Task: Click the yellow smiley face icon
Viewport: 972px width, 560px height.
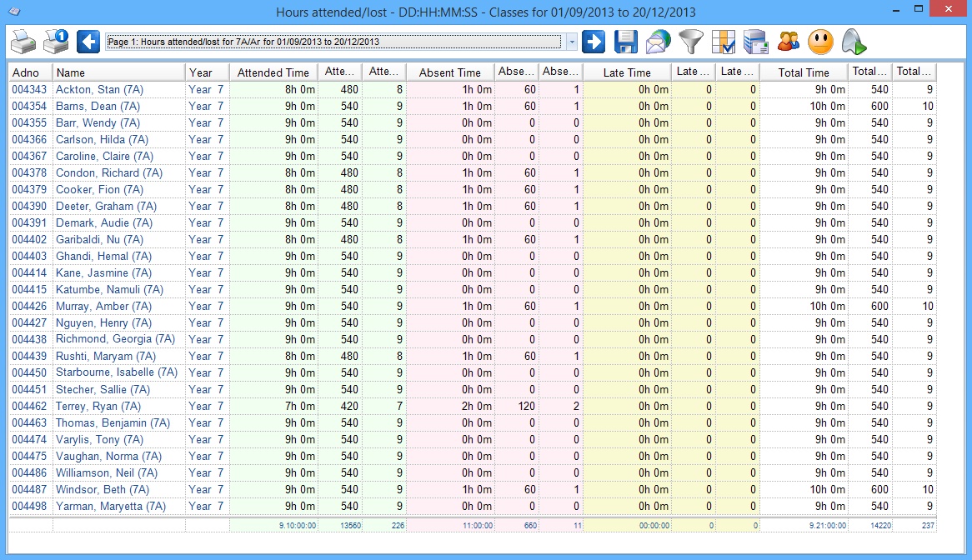Action: click(820, 42)
